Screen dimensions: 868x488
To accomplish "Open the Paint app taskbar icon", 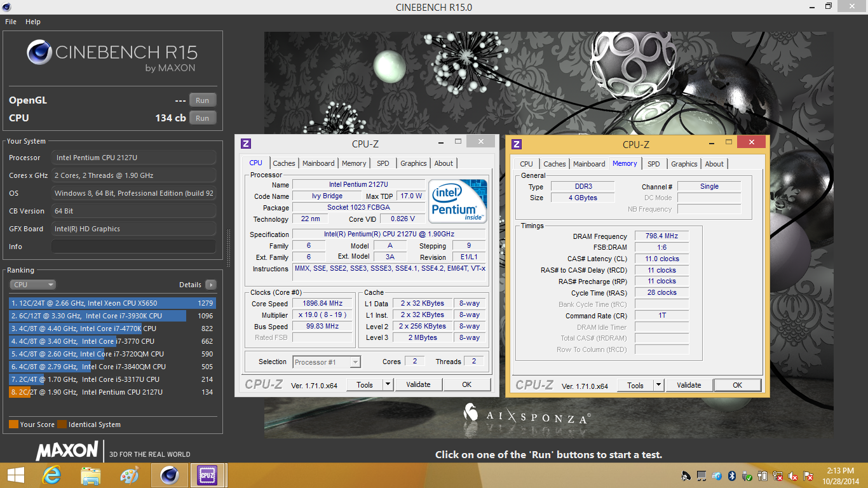I will (x=129, y=475).
